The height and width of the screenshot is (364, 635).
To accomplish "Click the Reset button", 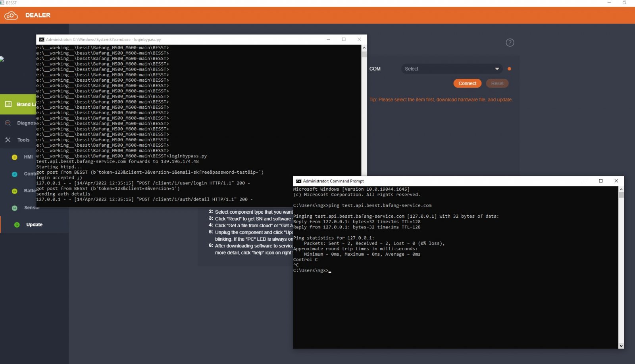I will (x=497, y=83).
